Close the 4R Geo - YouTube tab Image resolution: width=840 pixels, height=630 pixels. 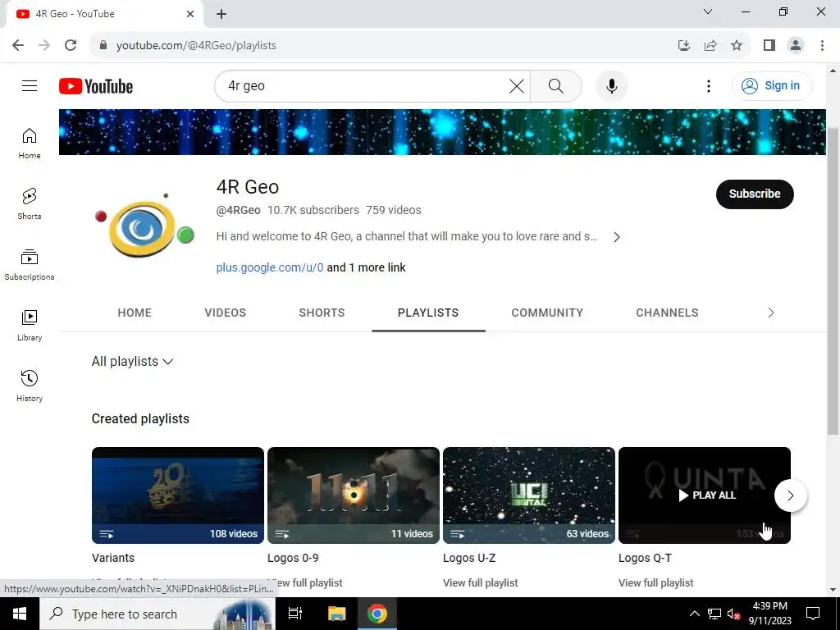pos(190,14)
